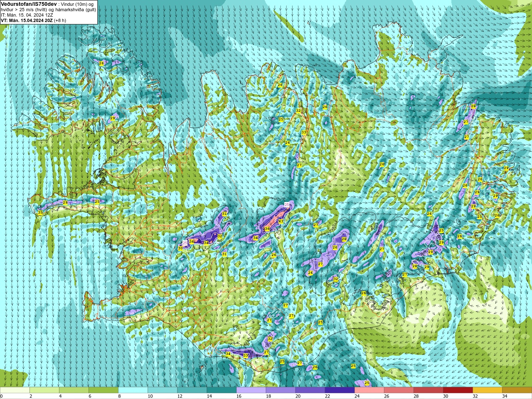Image resolution: width=532 pixels, height=399 pixels.
Task: Click the 6–8 m/s olive green legend swatch
Action: click(103, 390)
